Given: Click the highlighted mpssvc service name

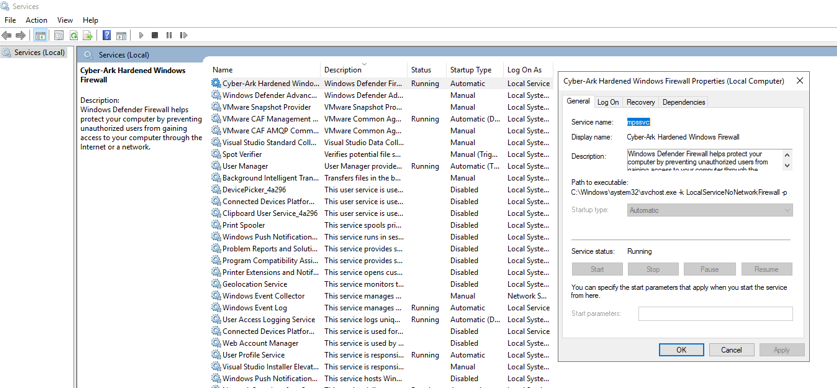Looking at the screenshot, I should click(638, 122).
